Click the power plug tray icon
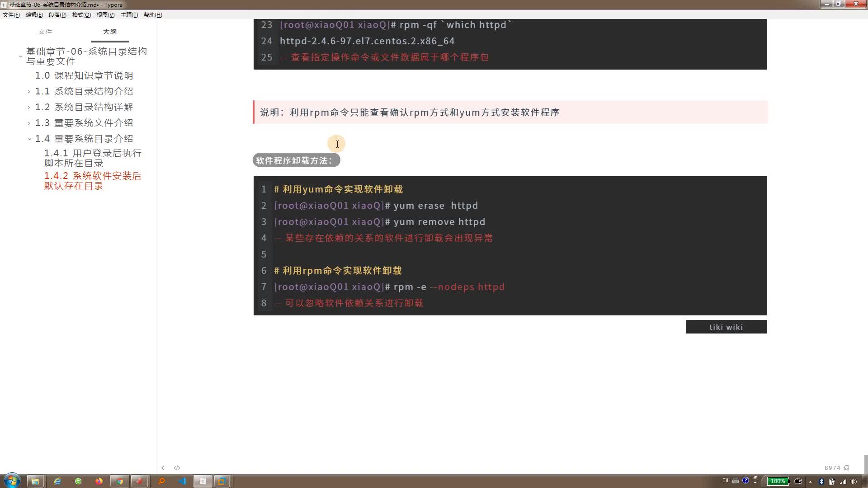 798,481
